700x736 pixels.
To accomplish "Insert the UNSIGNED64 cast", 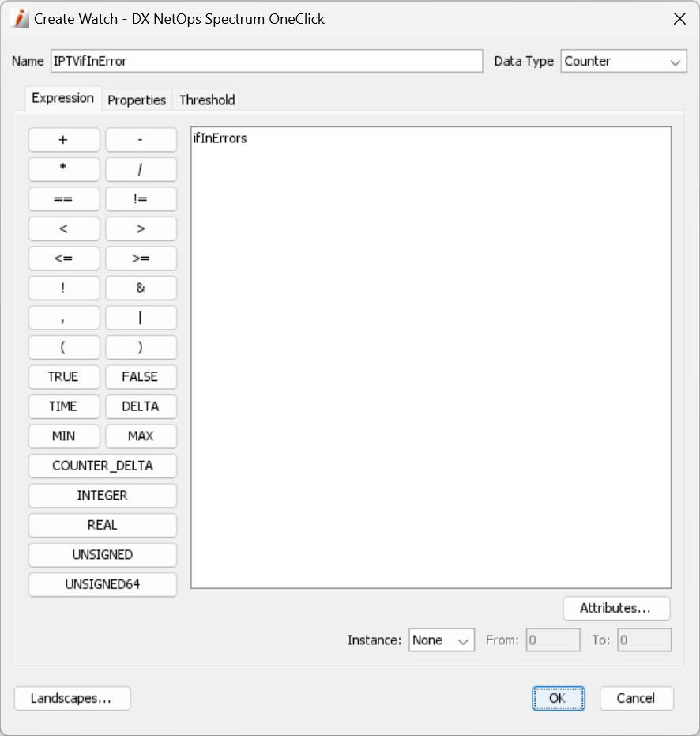I will [102, 584].
